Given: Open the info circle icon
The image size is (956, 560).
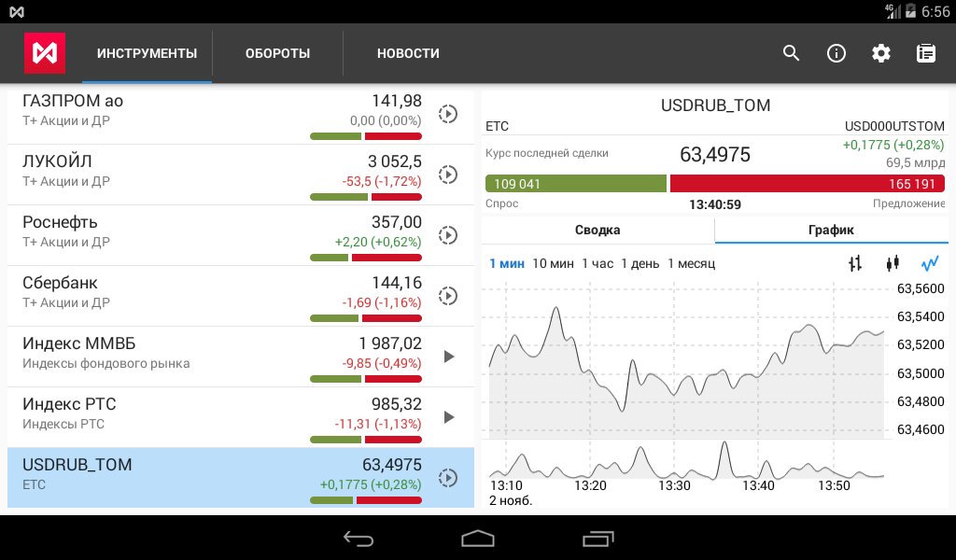Looking at the screenshot, I should coord(836,53).
